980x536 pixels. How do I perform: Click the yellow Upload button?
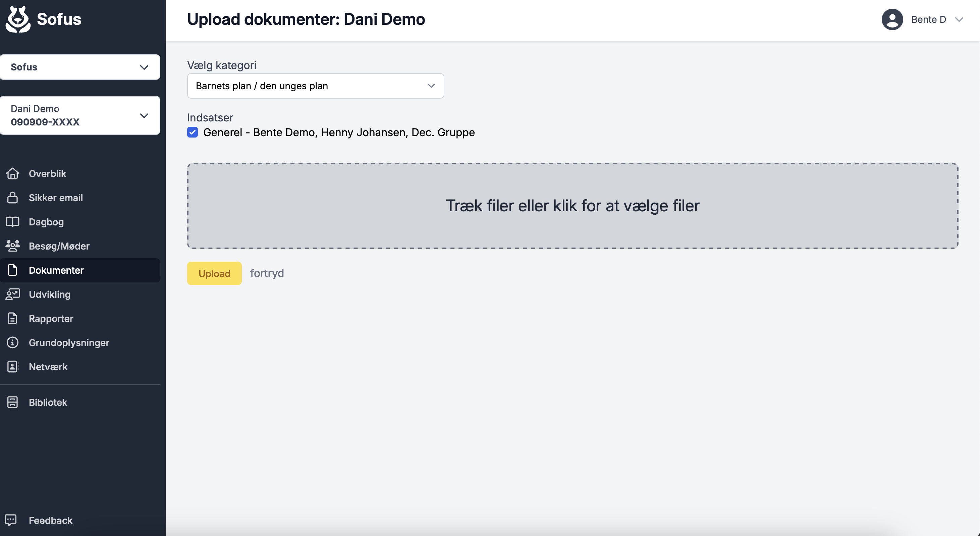click(x=214, y=273)
